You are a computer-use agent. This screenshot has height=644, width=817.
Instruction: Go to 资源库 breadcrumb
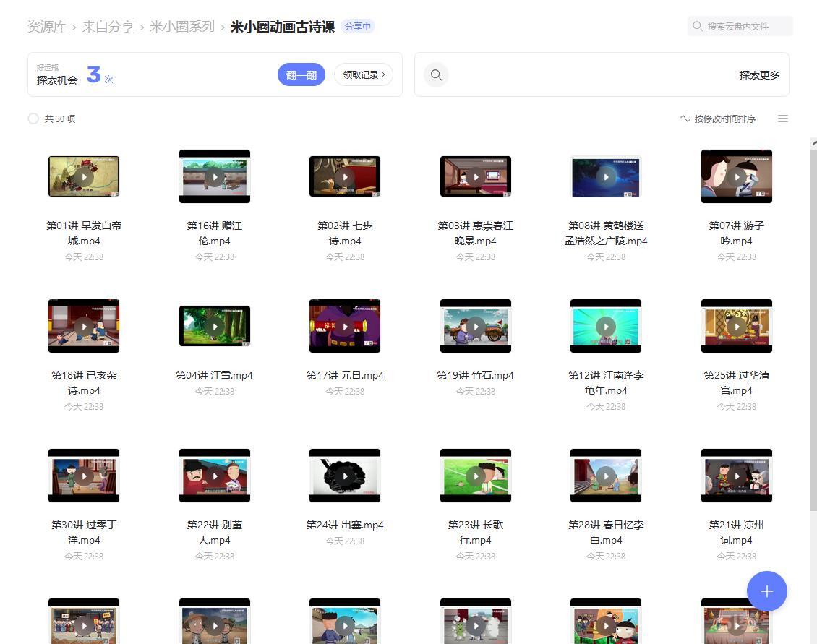click(x=47, y=27)
